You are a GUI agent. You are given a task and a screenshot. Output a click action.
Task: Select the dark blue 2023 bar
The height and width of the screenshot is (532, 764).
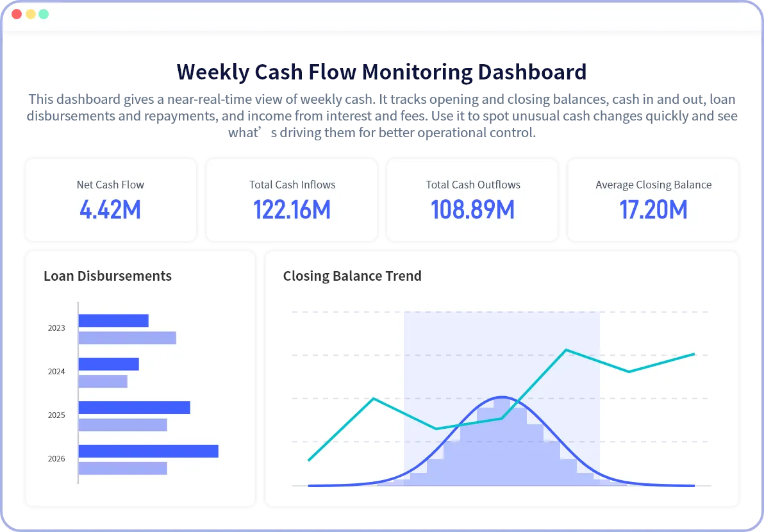pyautogui.click(x=113, y=320)
